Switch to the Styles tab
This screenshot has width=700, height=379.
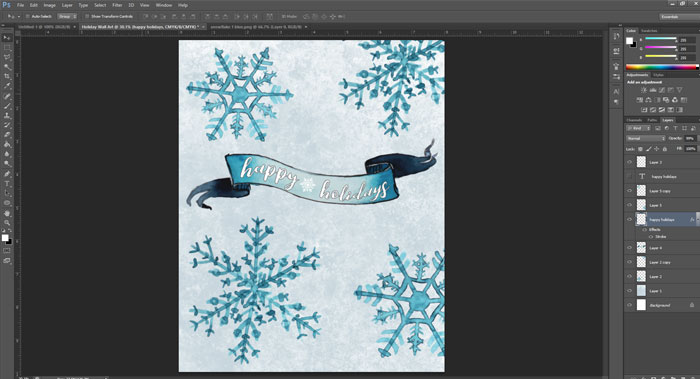pyautogui.click(x=658, y=75)
